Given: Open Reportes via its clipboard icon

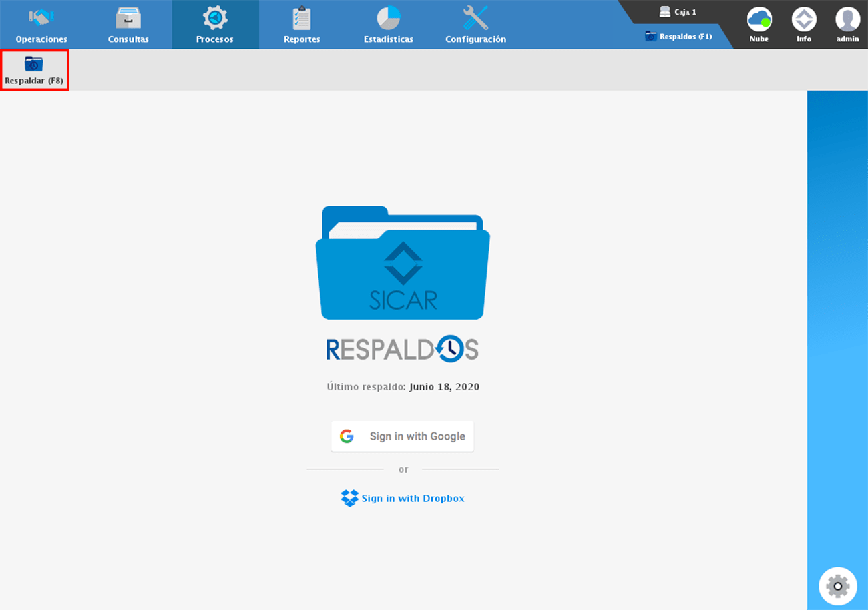Looking at the screenshot, I should [x=301, y=19].
